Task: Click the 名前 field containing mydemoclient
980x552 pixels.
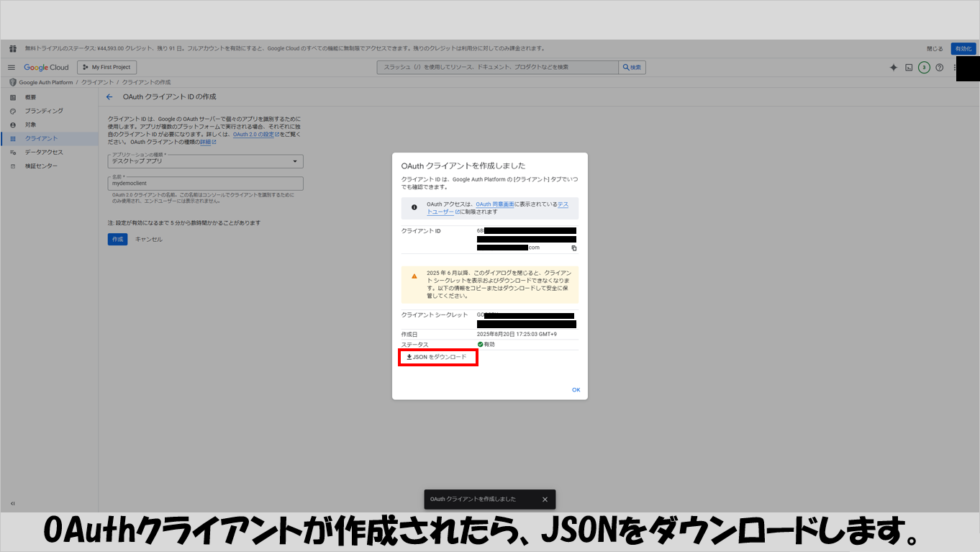Action: [205, 184]
